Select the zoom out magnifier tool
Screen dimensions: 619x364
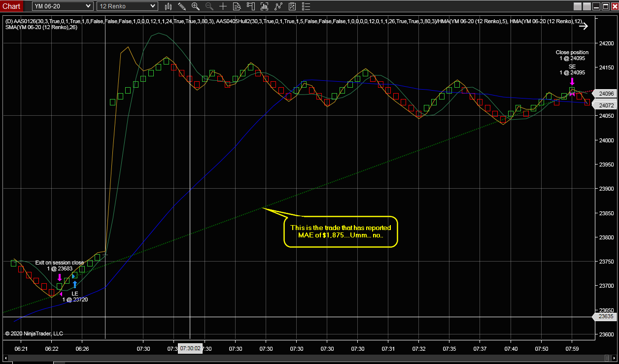209,6
